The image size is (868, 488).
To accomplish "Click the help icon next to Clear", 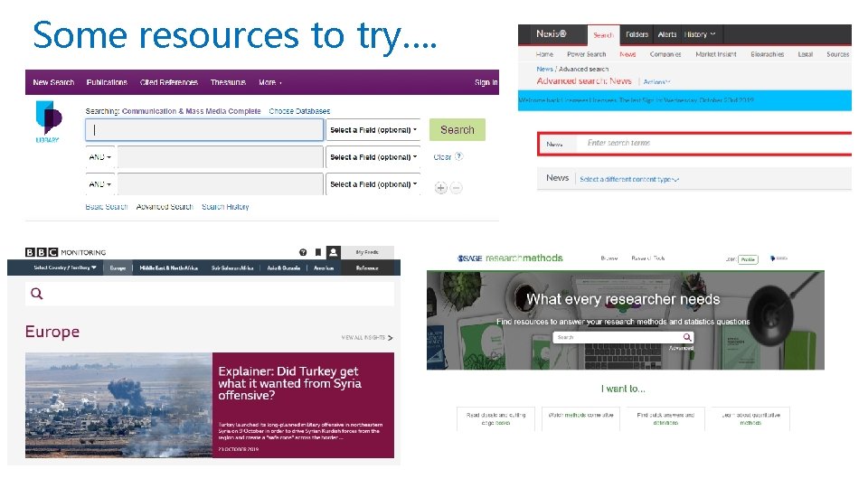I will coord(459,156).
